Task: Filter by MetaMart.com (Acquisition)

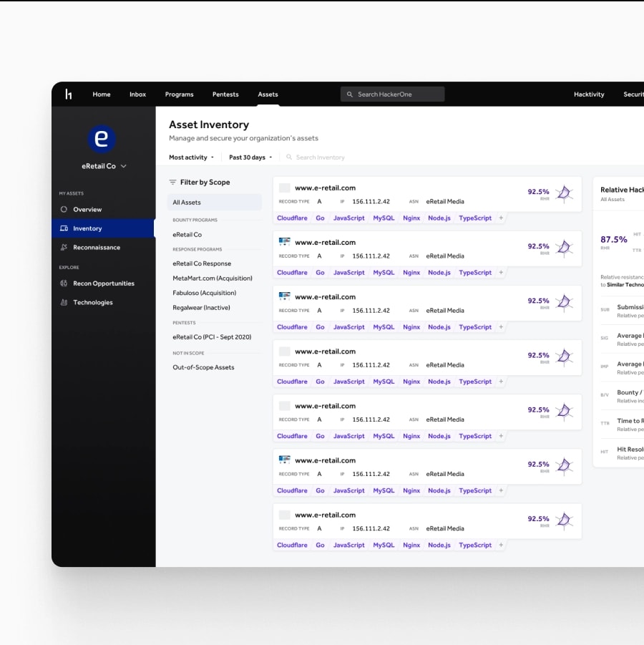Action: pyautogui.click(x=213, y=278)
